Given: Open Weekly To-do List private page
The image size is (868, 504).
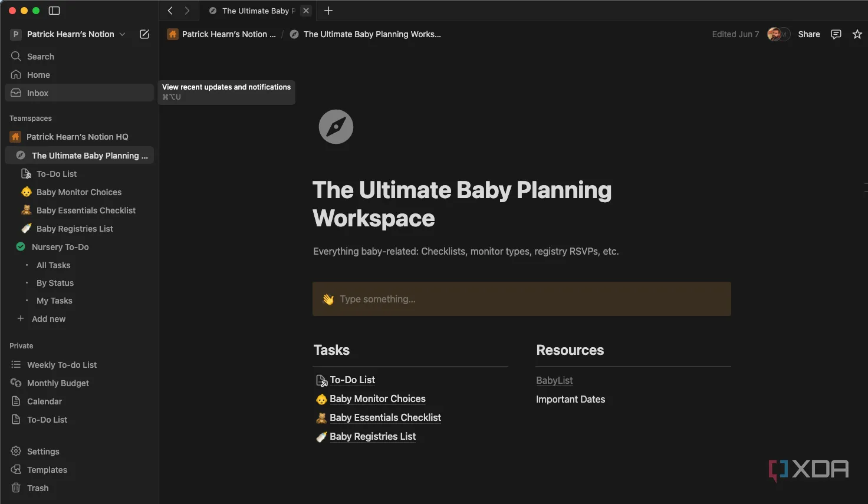Looking at the screenshot, I should coord(79,365).
